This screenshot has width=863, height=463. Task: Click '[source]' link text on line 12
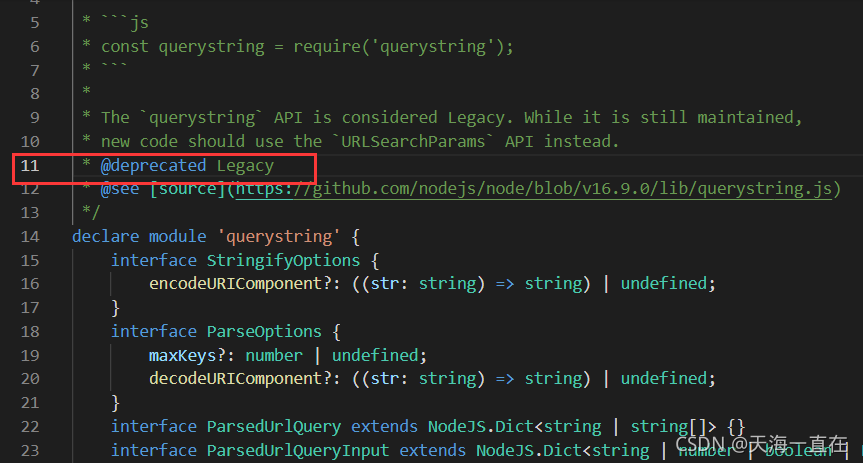click(x=187, y=189)
